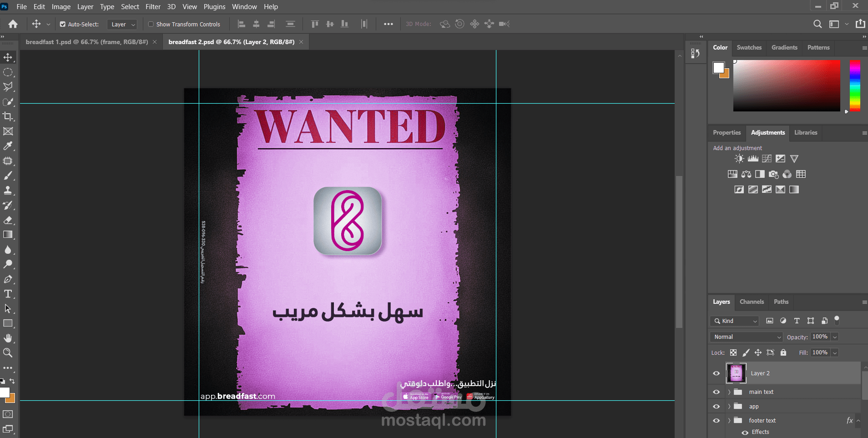Image resolution: width=868 pixels, height=438 pixels.
Task: Expand the footer text layer group
Action: pyautogui.click(x=729, y=421)
